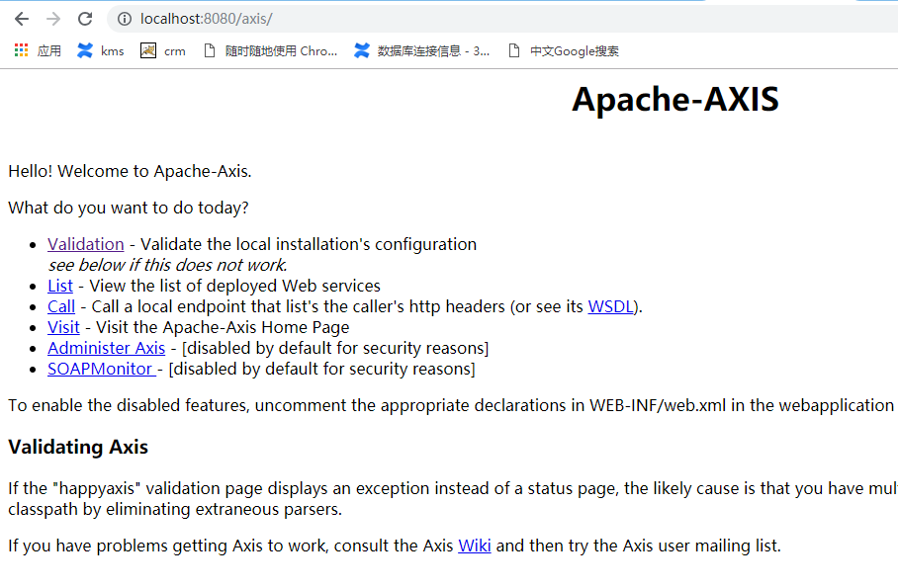Click the browser forward arrow

pyautogui.click(x=53, y=19)
